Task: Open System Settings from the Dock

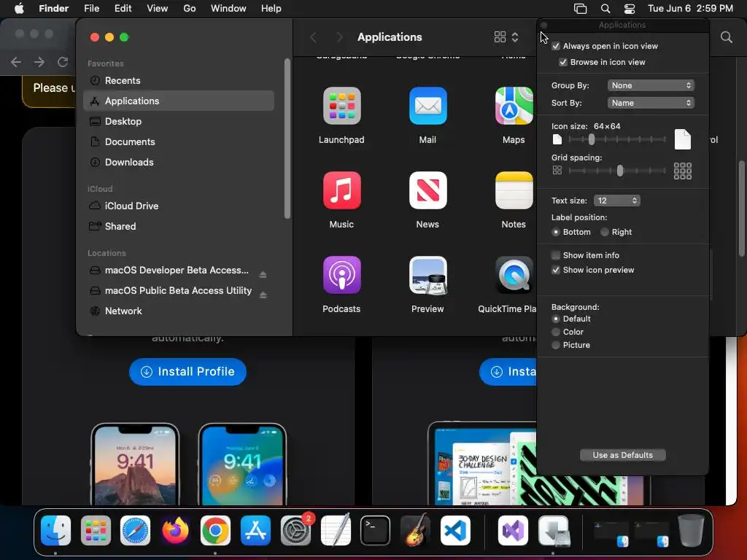Action: point(295,530)
